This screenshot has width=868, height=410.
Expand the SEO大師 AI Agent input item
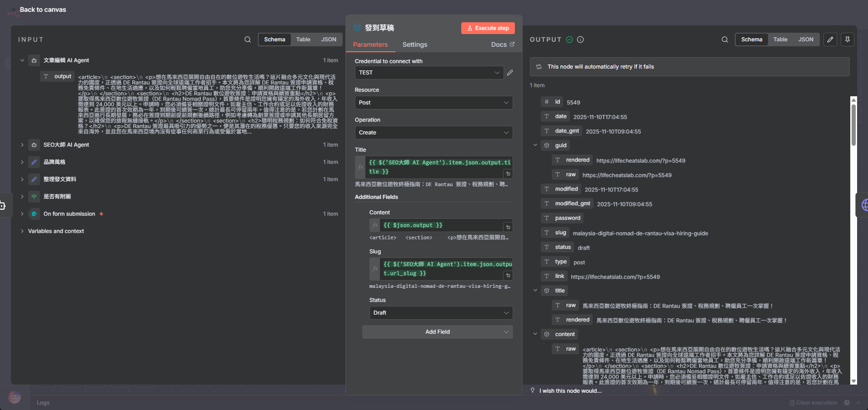tap(22, 144)
